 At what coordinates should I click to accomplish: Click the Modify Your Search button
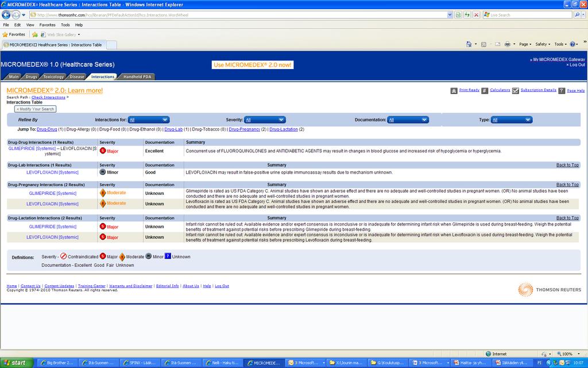[36, 109]
